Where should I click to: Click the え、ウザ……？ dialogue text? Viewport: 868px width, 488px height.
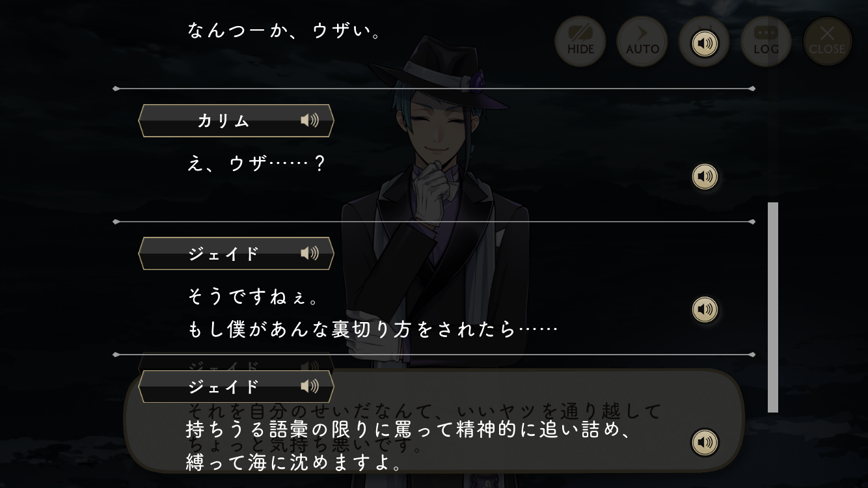pos(256,163)
